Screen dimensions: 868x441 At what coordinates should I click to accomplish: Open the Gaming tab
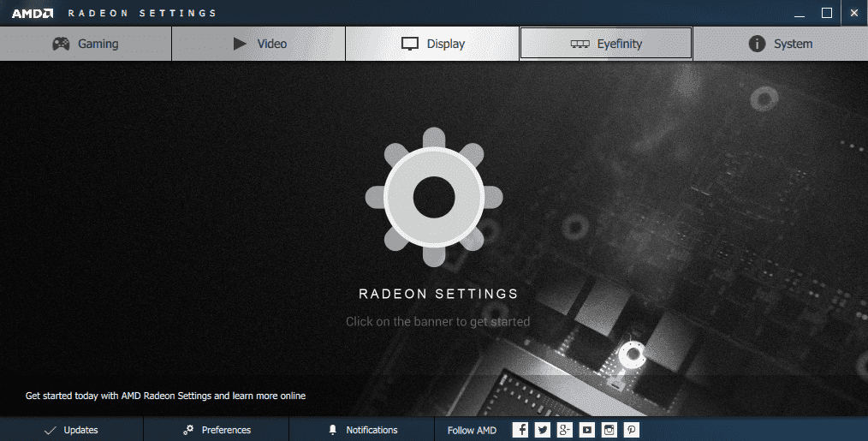click(86, 44)
